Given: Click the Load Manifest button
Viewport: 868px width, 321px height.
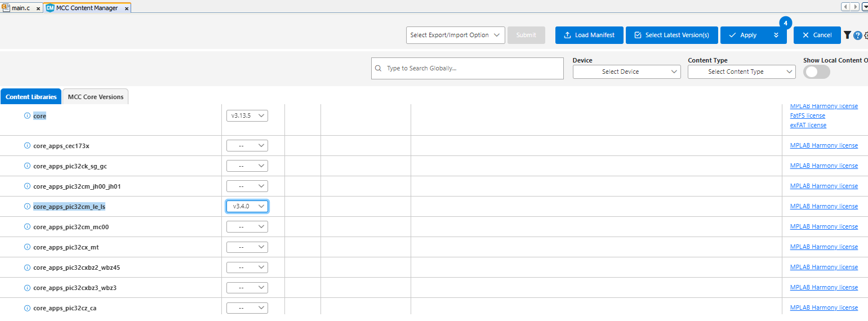Looking at the screenshot, I should click(590, 35).
